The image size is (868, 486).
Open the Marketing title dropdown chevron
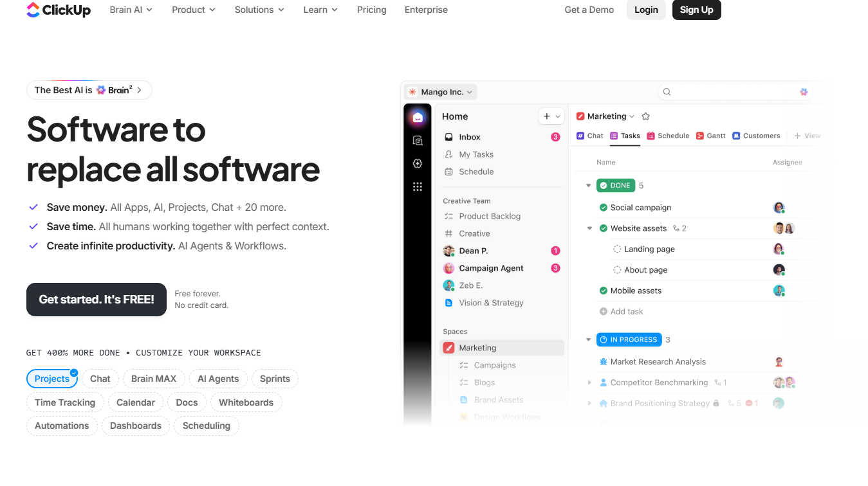pyautogui.click(x=632, y=116)
